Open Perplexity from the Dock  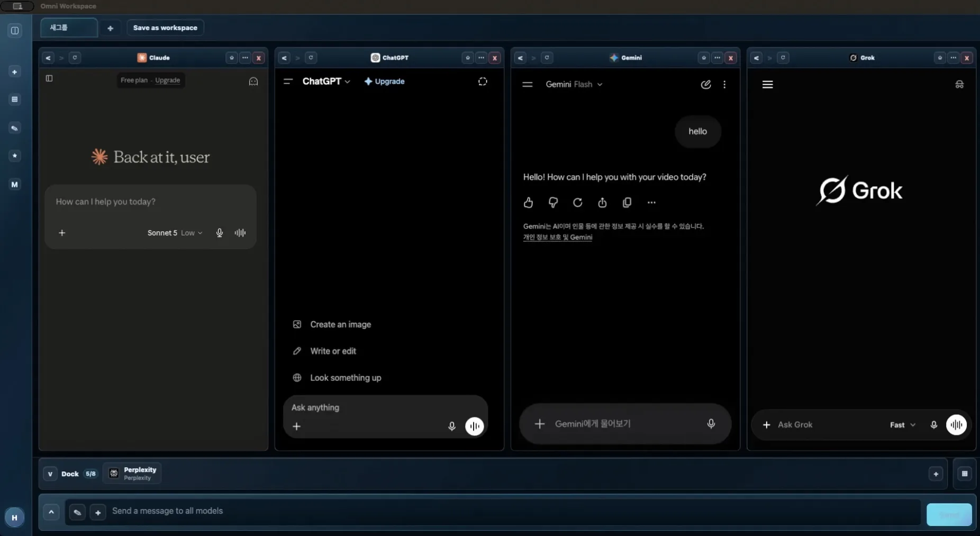pos(132,474)
